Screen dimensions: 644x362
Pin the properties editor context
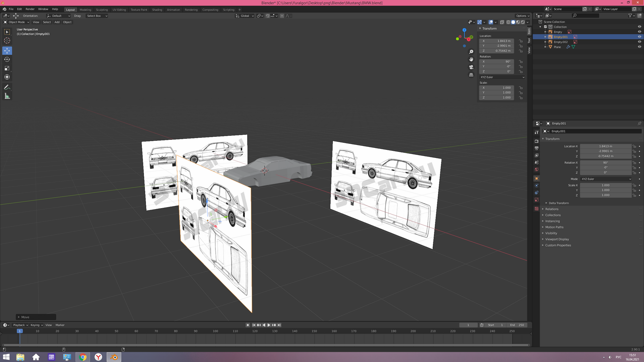(639, 123)
